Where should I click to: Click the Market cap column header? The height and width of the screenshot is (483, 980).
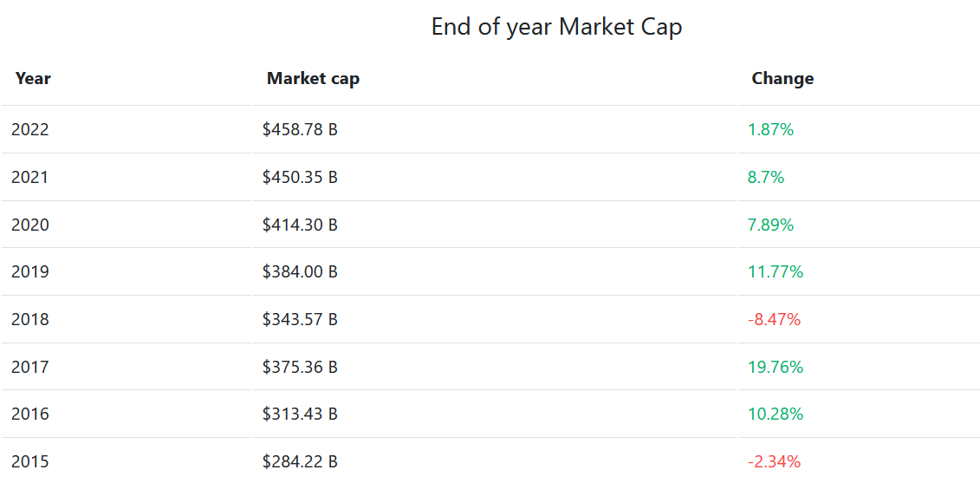(313, 79)
